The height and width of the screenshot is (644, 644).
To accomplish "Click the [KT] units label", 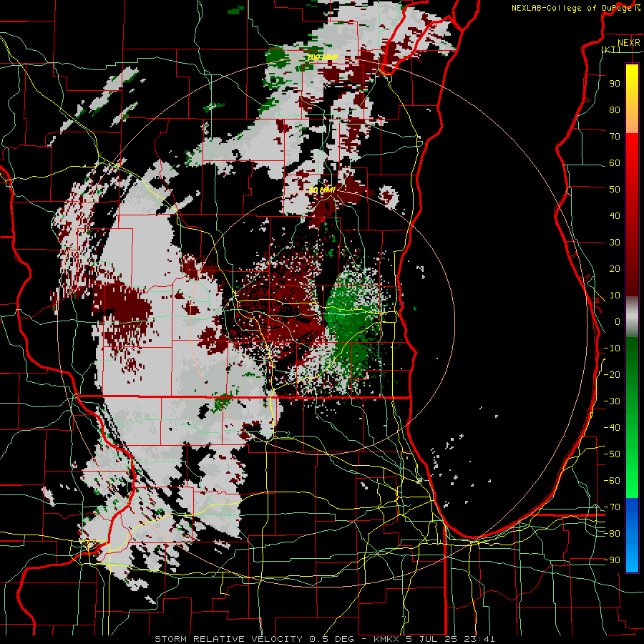I will coord(611,49).
